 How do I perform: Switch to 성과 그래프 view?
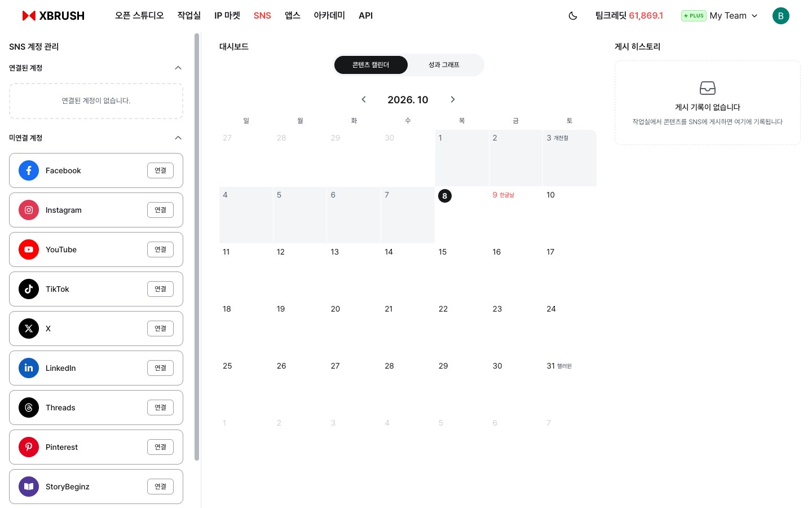pyautogui.click(x=444, y=65)
